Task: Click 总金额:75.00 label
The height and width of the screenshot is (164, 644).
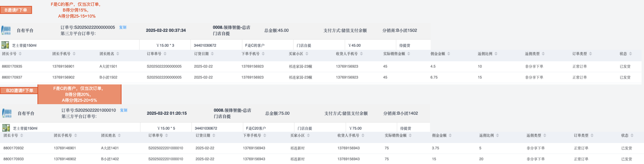Action: [277, 113]
